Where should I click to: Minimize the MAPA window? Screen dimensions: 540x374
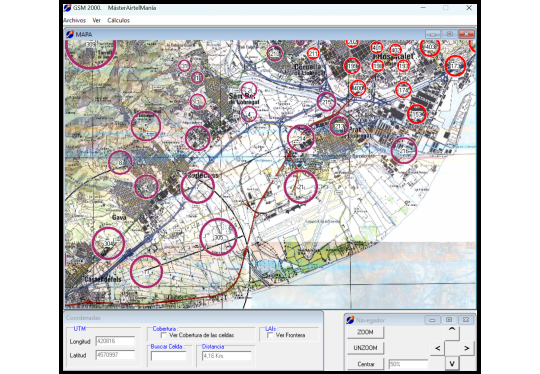(x=433, y=34)
